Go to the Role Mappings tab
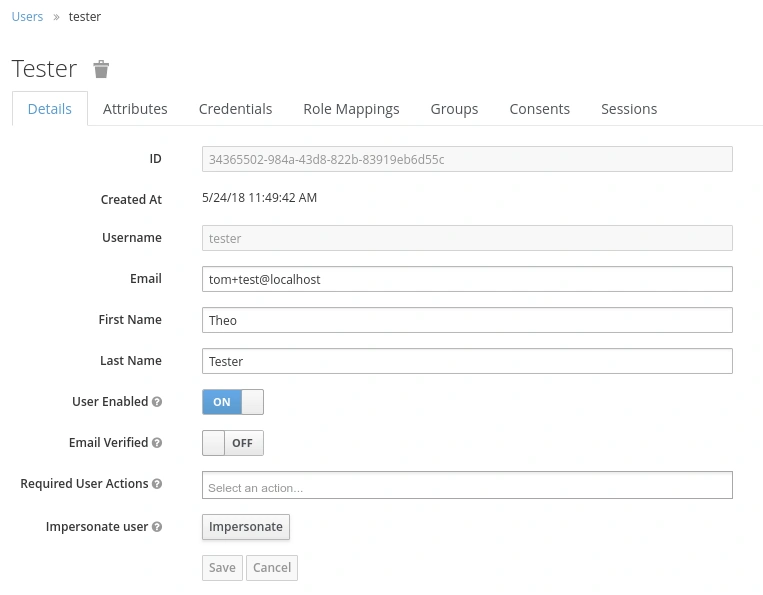This screenshot has height=595, width=763. [351, 109]
